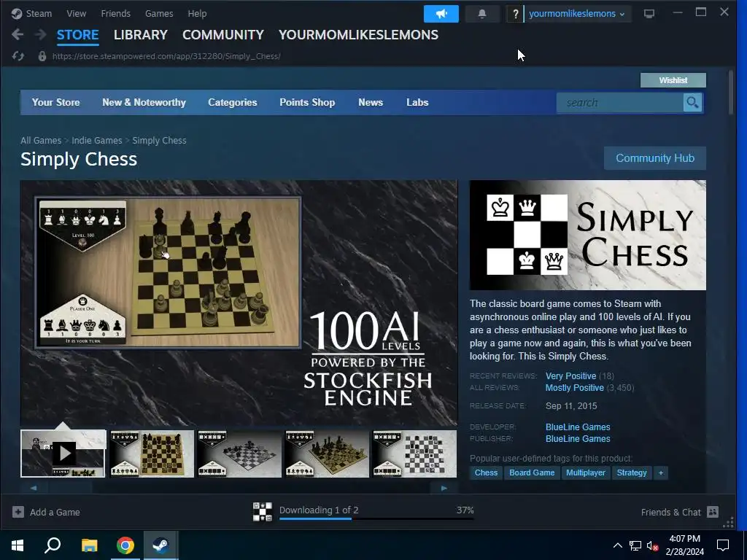Click the Strategy tag
Image resolution: width=747 pixels, height=560 pixels.
pyautogui.click(x=632, y=472)
